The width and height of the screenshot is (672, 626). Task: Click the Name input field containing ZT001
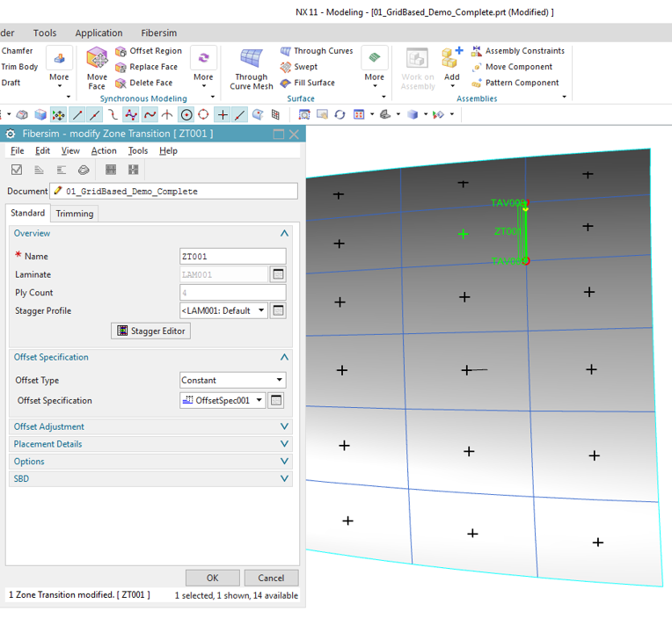pos(232,257)
